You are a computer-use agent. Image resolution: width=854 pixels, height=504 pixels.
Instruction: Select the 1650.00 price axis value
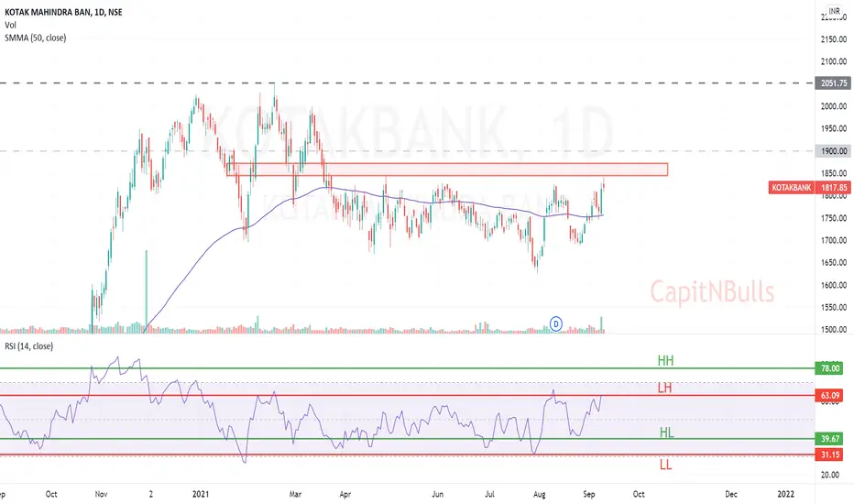tap(834, 263)
